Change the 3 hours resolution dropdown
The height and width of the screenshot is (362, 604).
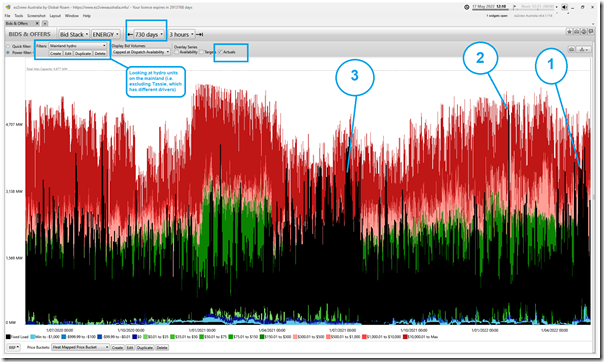pyautogui.click(x=181, y=34)
